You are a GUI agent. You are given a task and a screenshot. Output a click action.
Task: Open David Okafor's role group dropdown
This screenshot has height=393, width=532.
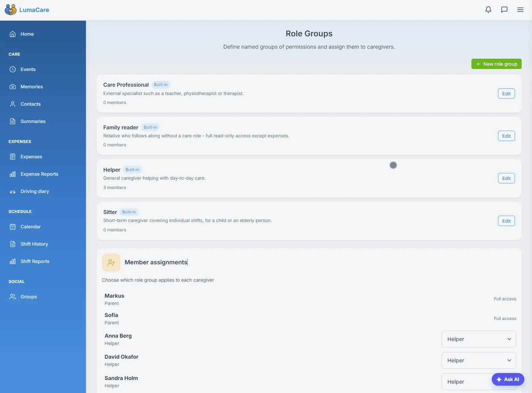(479, 360)
